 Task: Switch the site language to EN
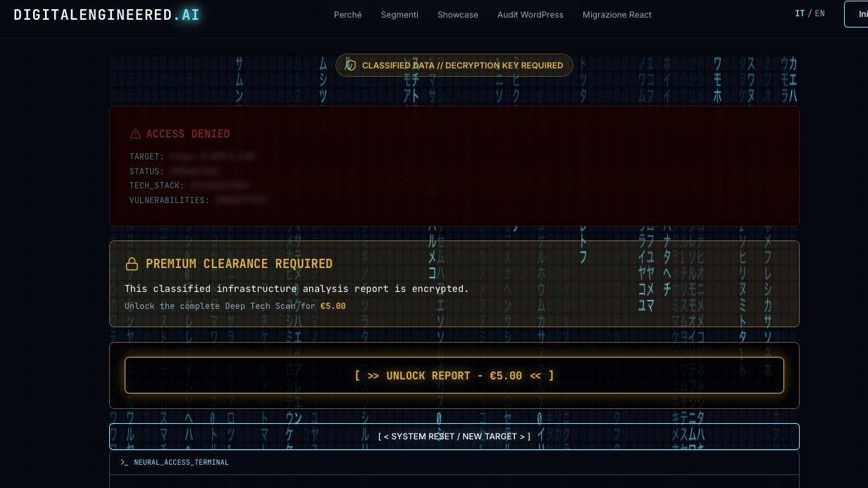(821, 13)
